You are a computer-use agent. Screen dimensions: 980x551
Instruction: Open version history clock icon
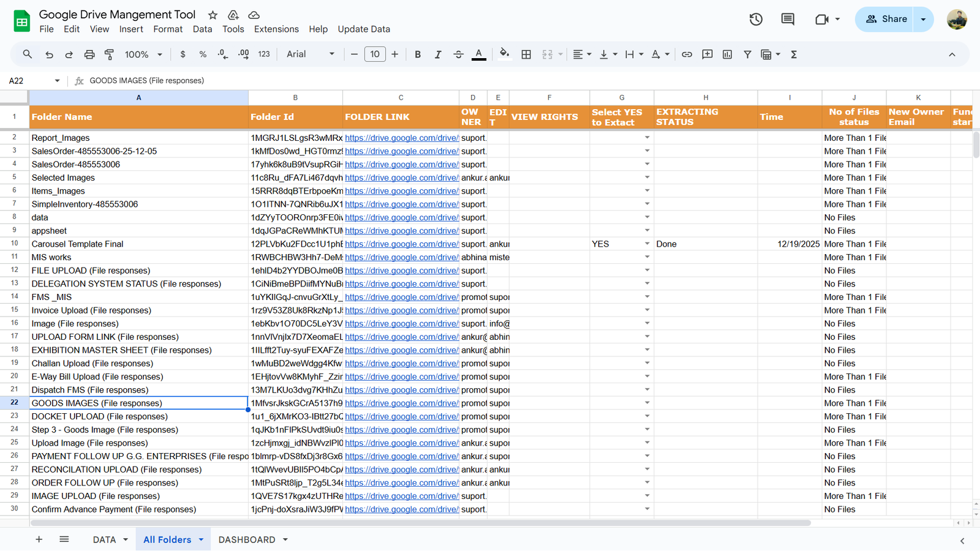tap(756, 20)
